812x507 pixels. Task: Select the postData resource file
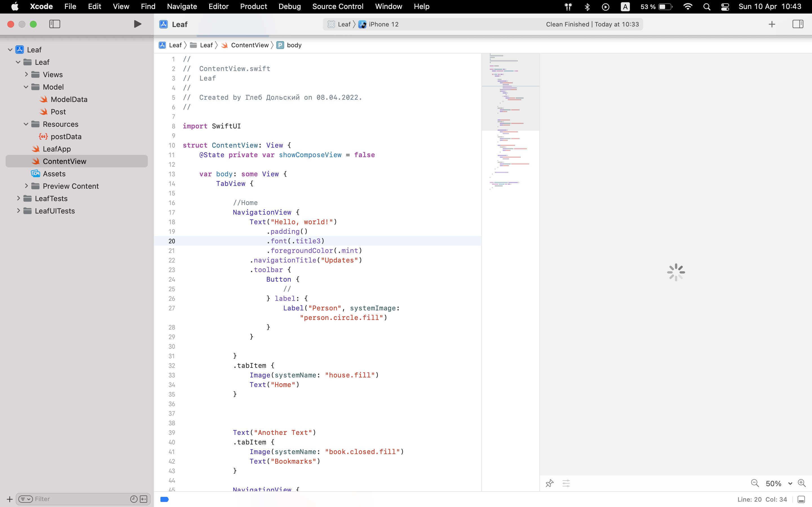(x=66, y=137)
